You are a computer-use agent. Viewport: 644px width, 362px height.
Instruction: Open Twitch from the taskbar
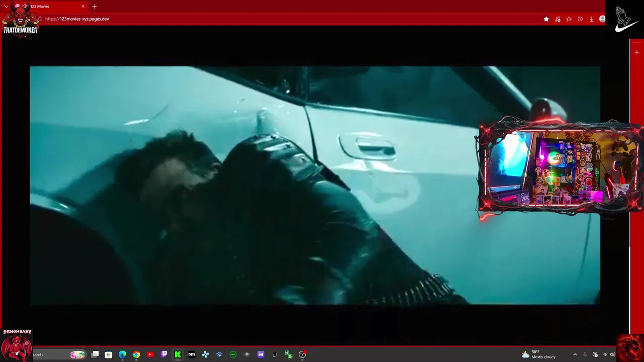[x=164, y=354]
